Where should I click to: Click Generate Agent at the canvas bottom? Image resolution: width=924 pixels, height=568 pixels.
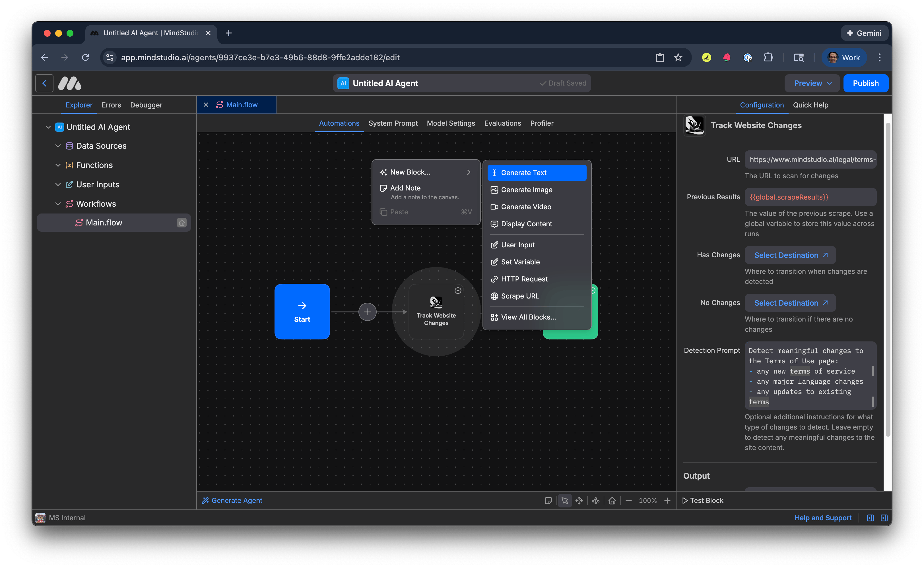[x=232, y=500]
